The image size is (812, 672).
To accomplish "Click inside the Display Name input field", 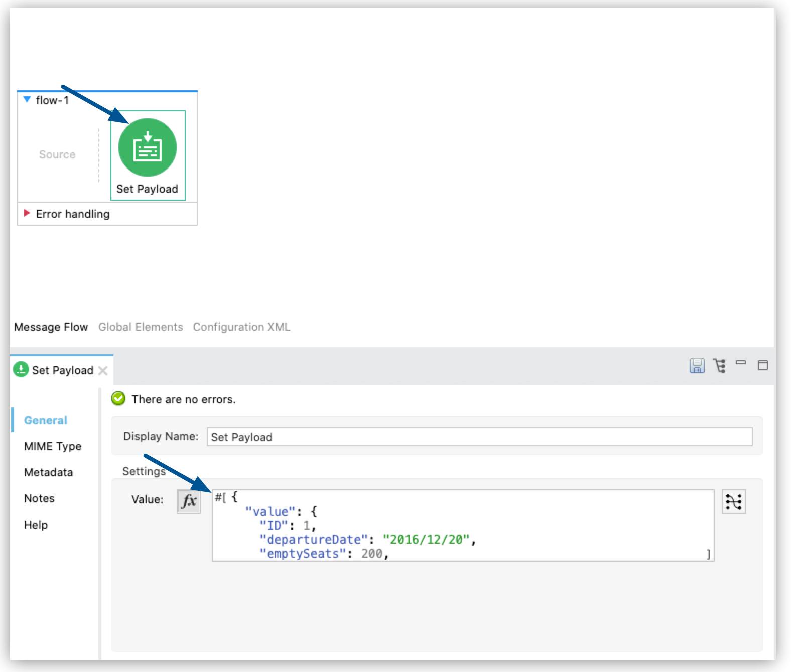I will [452, 437].
